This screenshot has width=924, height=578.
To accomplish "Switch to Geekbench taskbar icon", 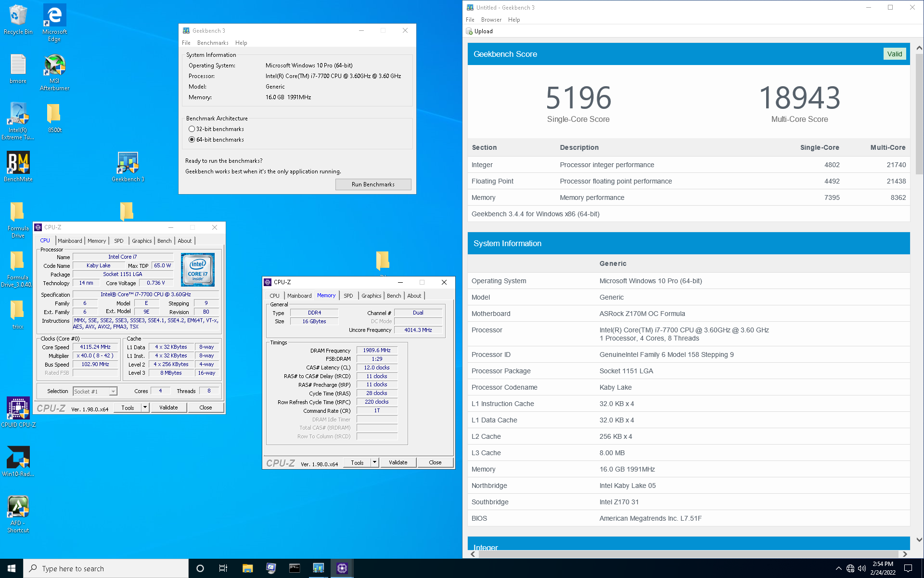I will pos(318,568).
